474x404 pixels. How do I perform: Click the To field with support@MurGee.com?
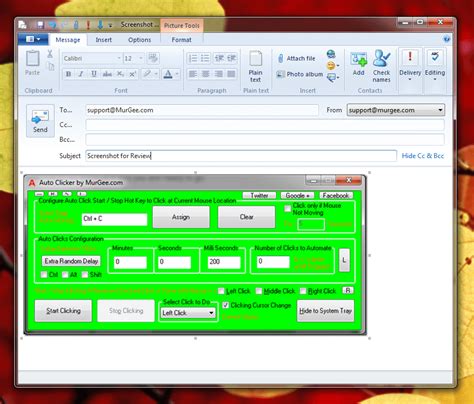pos(202,110)
